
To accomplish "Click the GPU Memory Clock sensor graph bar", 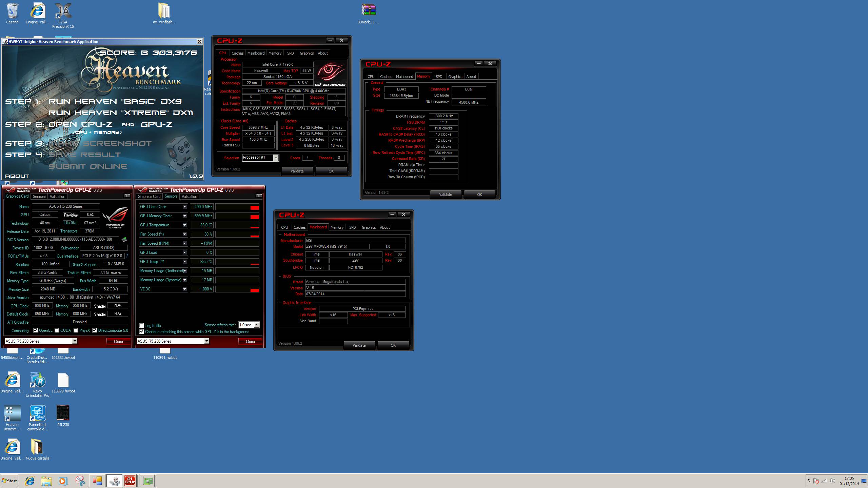I will coord(237,216).
